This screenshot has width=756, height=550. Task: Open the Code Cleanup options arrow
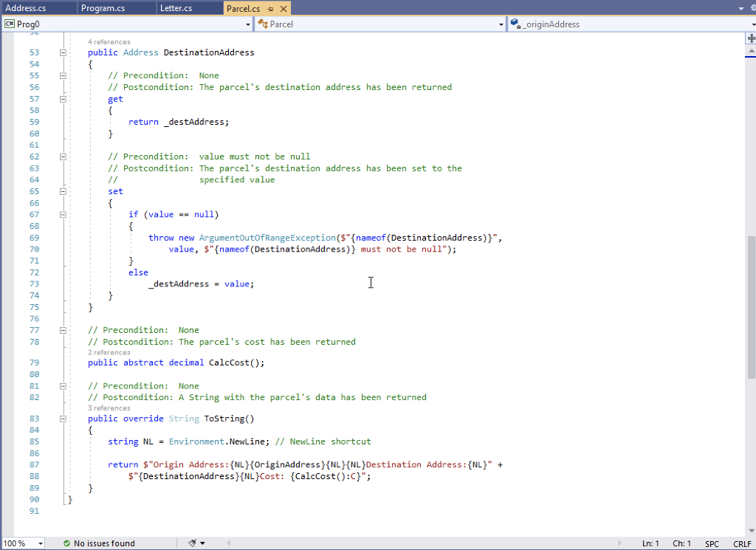202,543
